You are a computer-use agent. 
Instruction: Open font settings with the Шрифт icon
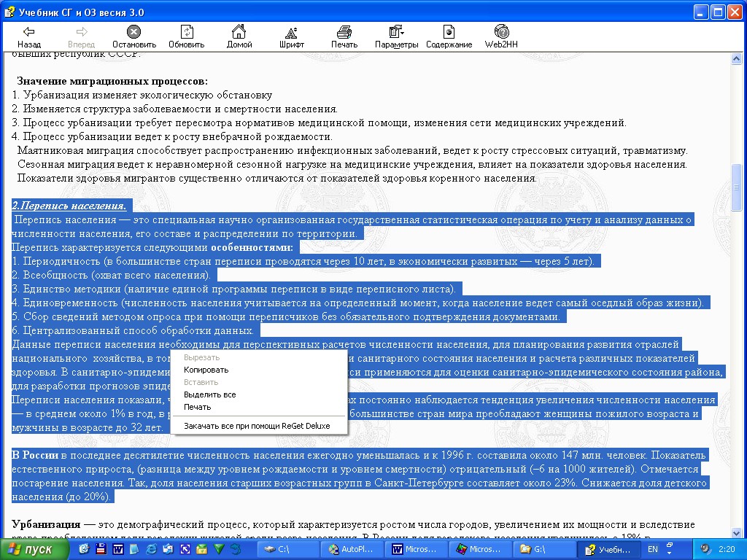(292, 37)
